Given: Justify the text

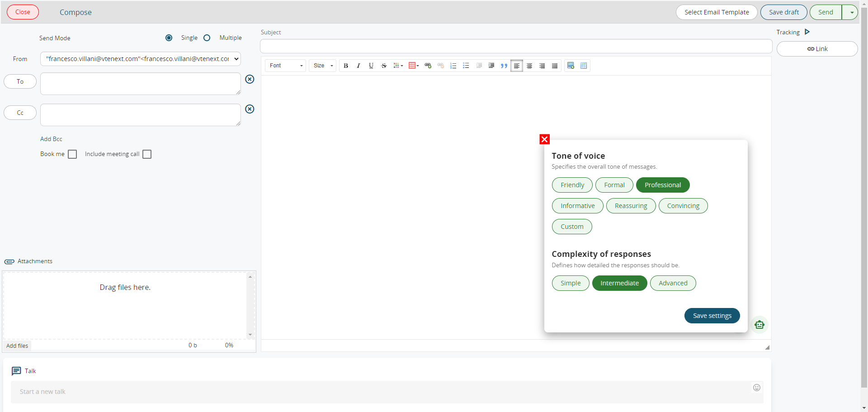Looking at the screenshot, I should point(555,66).
